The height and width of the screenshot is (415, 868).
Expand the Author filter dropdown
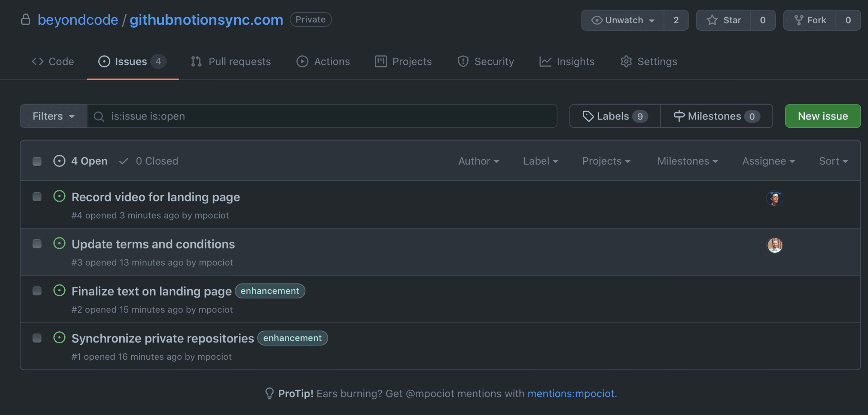coord(479,161)
